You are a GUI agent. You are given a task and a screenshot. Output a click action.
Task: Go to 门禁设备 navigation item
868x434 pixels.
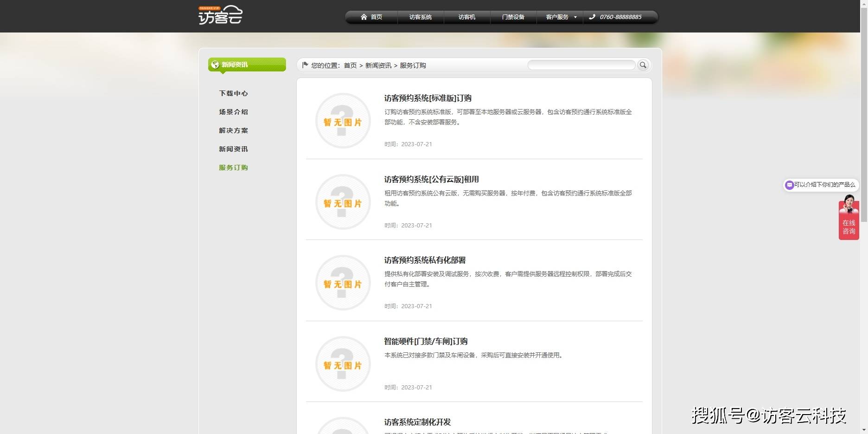[513, 17]
